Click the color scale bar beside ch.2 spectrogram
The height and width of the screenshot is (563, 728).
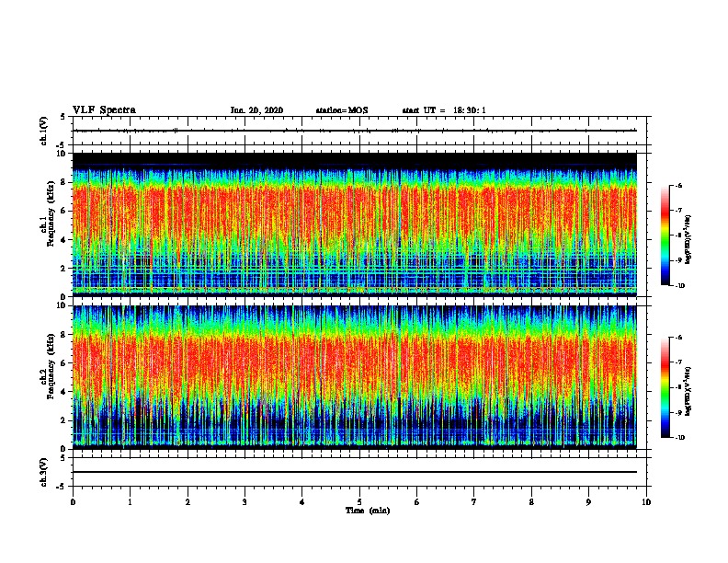(665, 387)
